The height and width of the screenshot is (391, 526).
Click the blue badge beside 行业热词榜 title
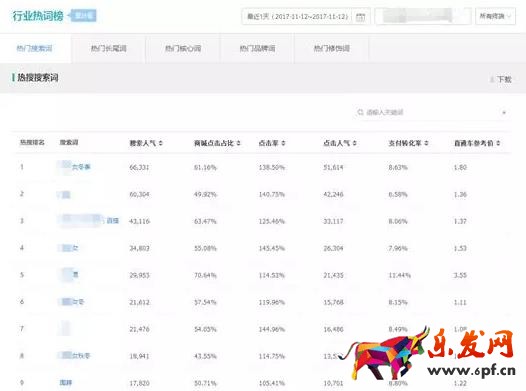(83, 16)
